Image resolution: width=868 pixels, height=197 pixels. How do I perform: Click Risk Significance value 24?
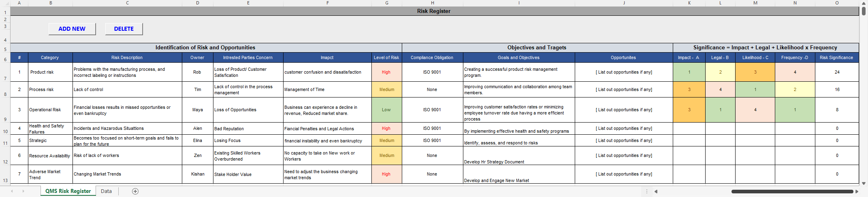(x=837, y=72)
